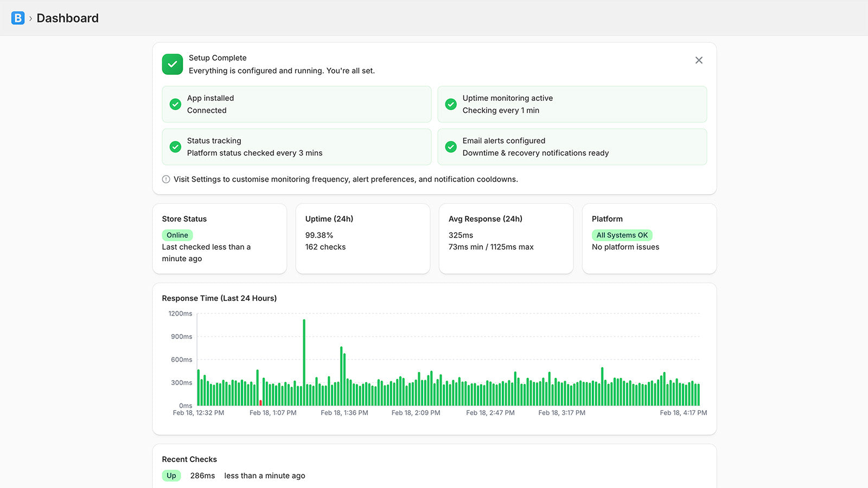The image size is (868, 488).
Task: Click the Up badge in Recent Checks
Action: (x=171, y=476)
